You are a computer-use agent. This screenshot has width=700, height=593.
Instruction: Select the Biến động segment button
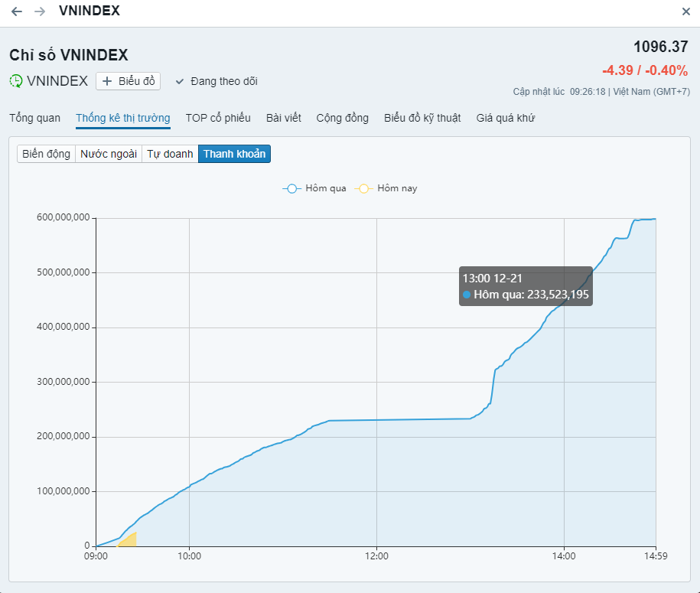point(46,154)
